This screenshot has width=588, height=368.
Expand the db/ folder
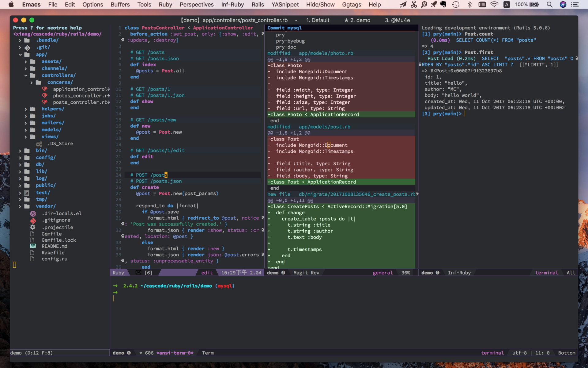(x=20, y=165)
